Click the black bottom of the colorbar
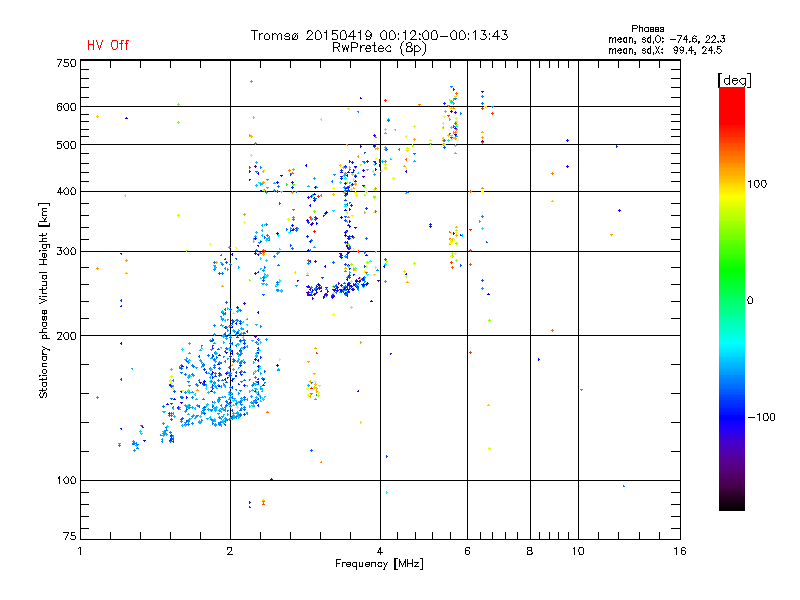Image resolution: width=800 pixels, height=600 pixels. pyautogui.click(x=732, y=503)
